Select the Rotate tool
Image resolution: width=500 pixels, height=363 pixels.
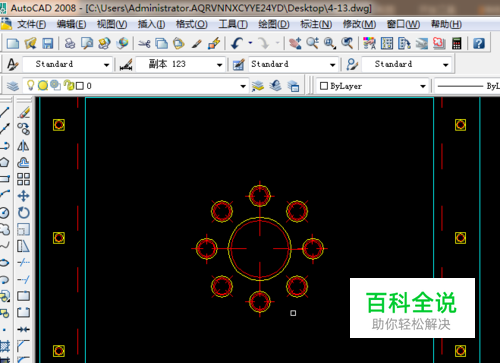(x=23, y=212)
